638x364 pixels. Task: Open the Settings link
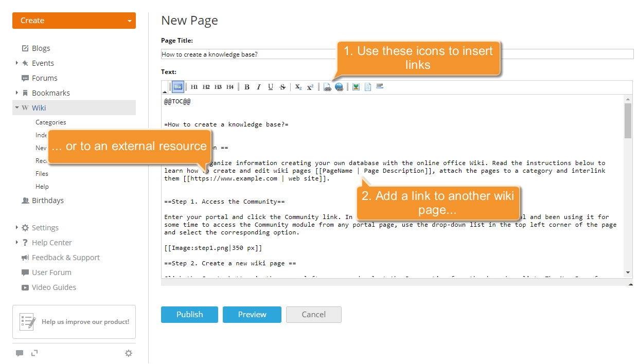pos(45,228)
